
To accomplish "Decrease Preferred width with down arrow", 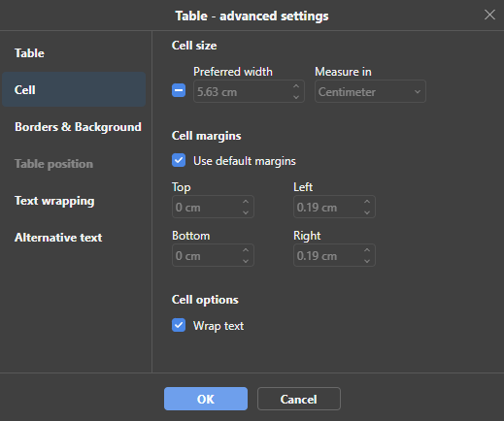I will point(296,97).
